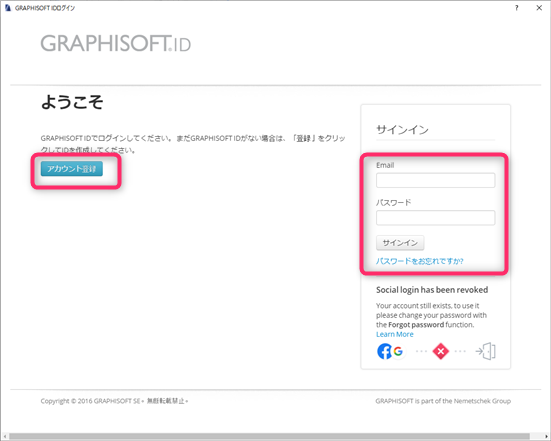
Task: Click the サインイン button
Action: point(400,243)
